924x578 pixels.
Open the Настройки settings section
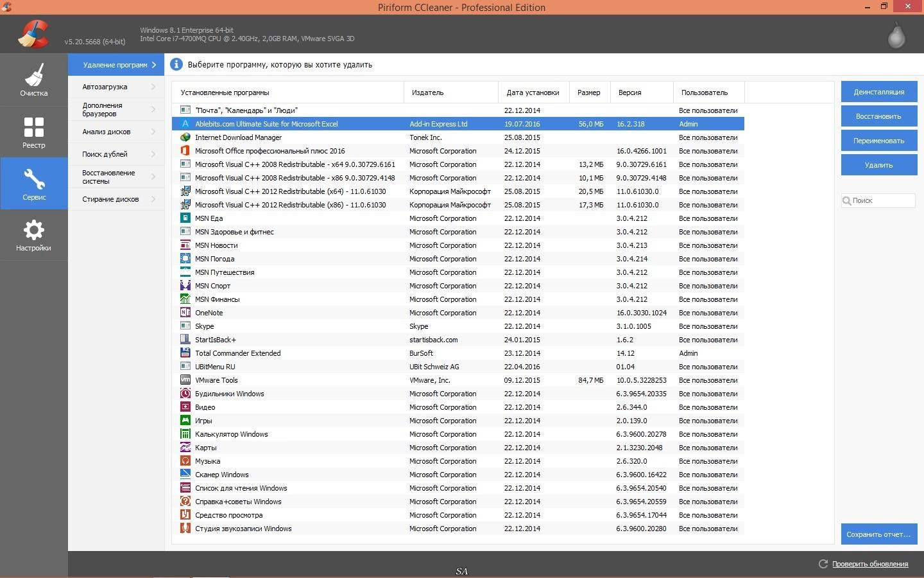point(34,235)
